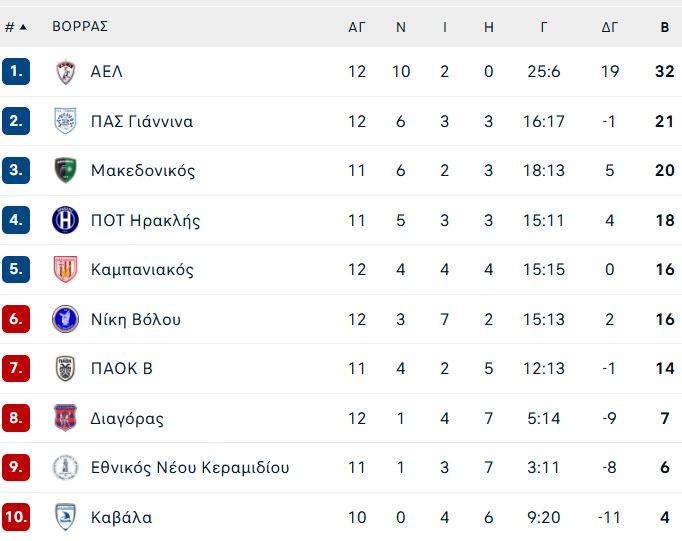
Task: Click the ΑΕΛ team crest icon
Action: click(x=66, y=72)
